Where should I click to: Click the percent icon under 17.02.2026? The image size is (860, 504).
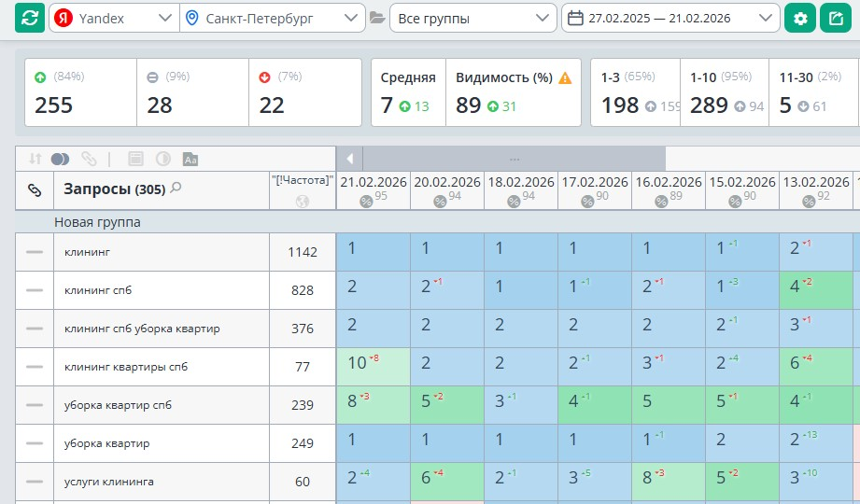(x=587, y=202)
